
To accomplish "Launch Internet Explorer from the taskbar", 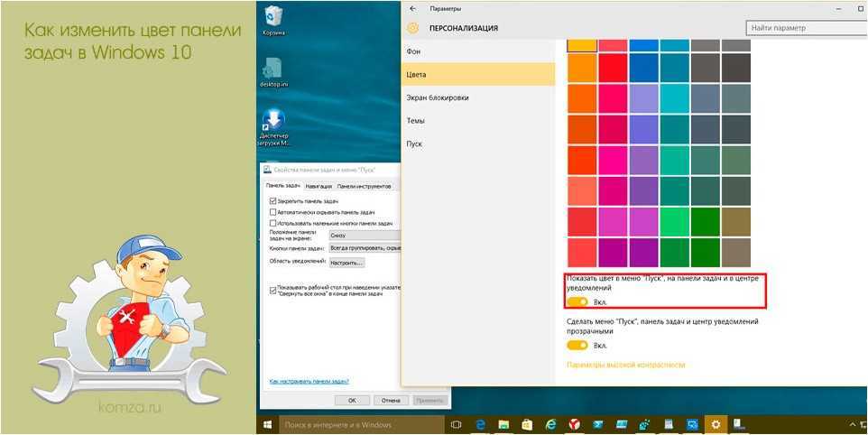I will [x=550, y=424].
